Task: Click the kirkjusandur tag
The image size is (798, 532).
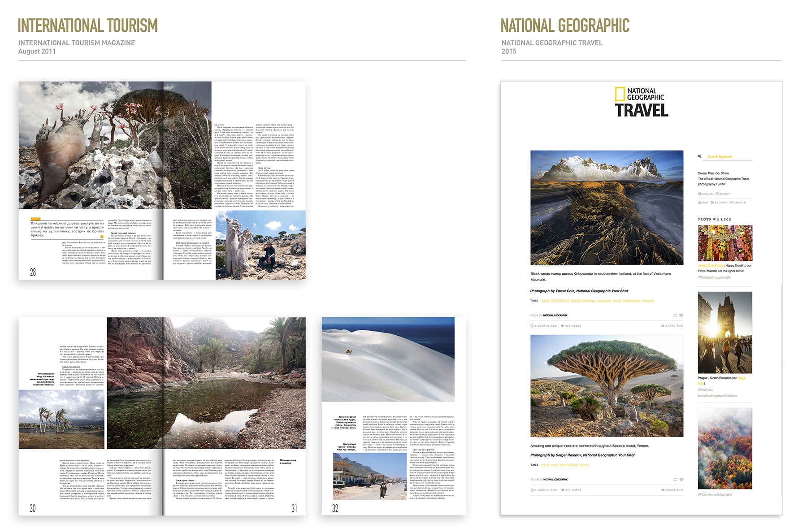Action: [x=632, y=301]
